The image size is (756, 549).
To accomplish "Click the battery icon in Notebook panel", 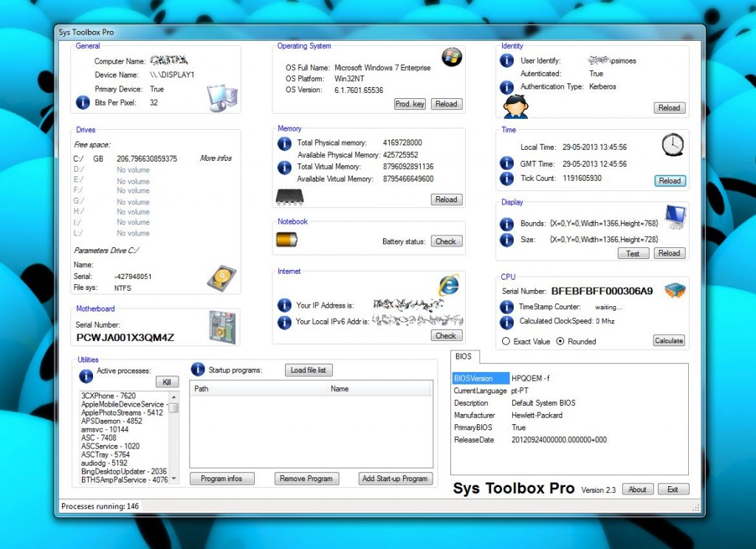I will [286, 240].
